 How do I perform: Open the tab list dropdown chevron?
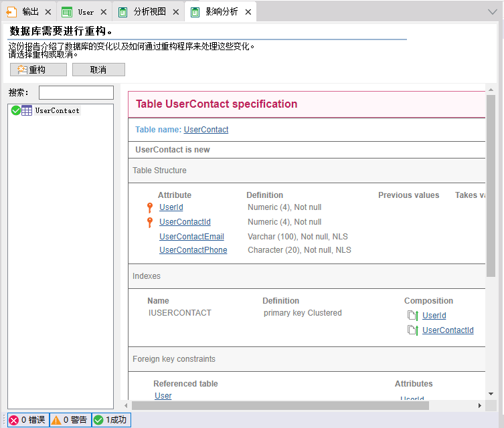coord(492,12)
